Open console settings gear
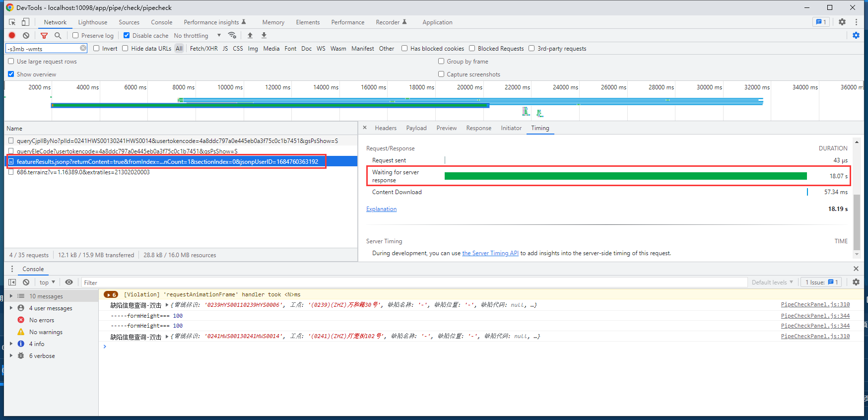Viewport: 868px width, 420px height. pos(856,282)
